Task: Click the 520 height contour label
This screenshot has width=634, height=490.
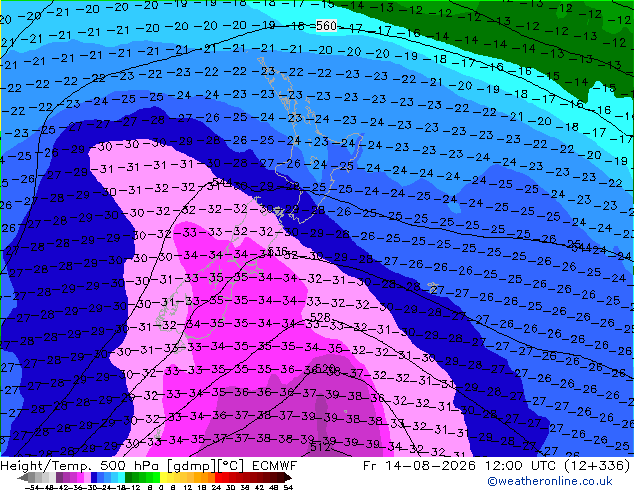Action: [x=326, y=368]
